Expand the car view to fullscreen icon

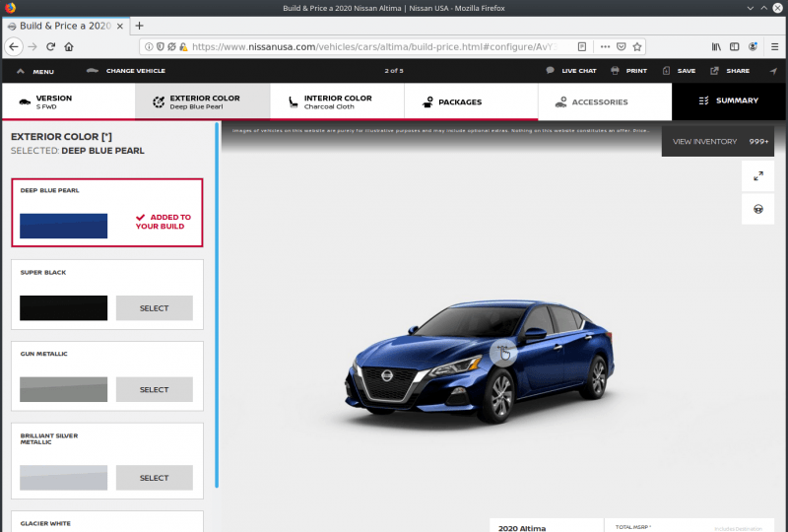coord(757,176)
